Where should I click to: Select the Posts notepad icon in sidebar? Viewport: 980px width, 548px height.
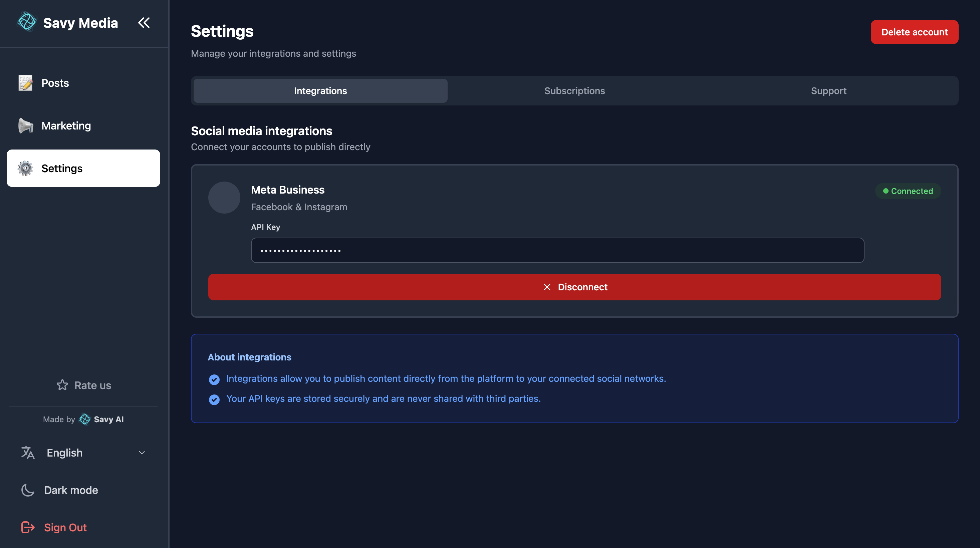(25, 83)
